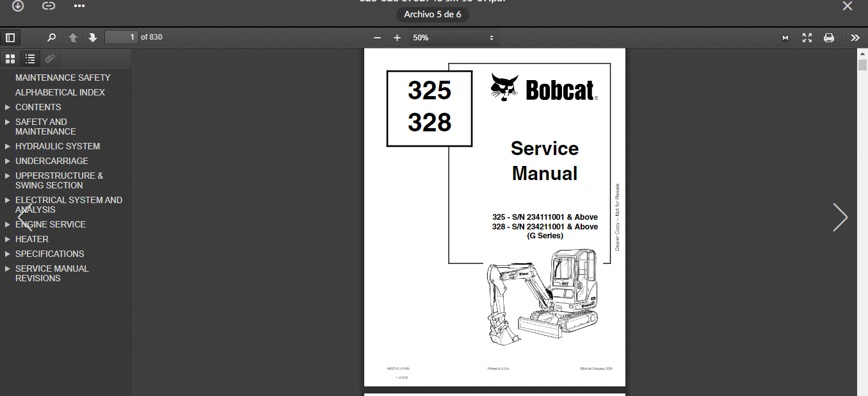Expand SPECIFICATIONS outline arrow

(8, 254)
